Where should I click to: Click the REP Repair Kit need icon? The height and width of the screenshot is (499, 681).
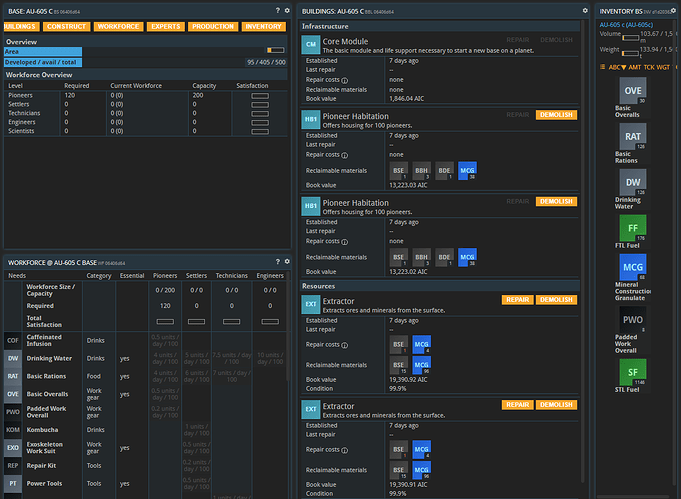coord(13,466)
